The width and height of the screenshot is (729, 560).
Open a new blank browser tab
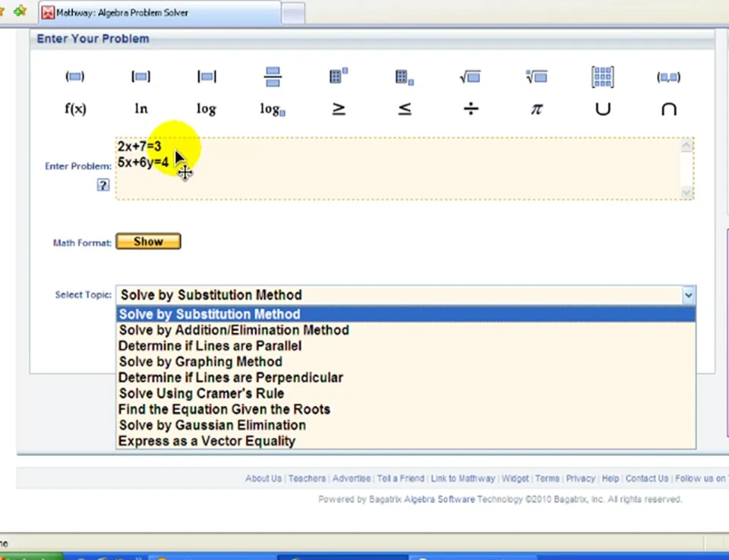pyautogui.click(x=293, y=13)
